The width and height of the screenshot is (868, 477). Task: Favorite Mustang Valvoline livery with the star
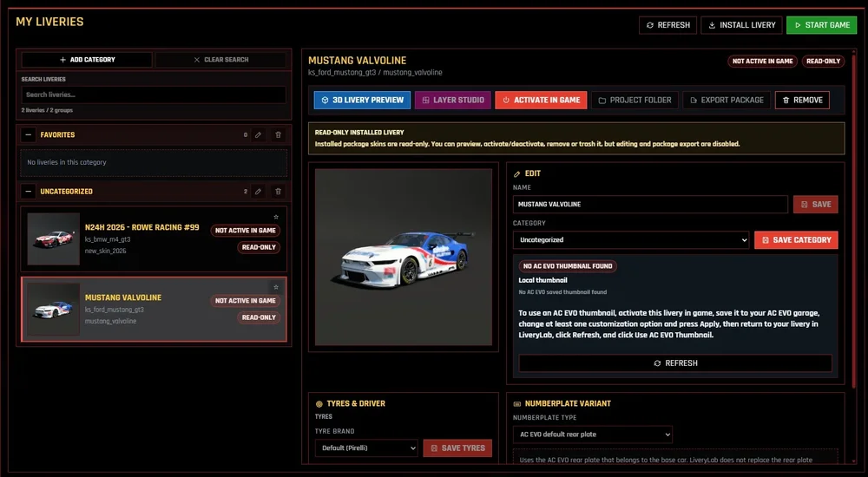pos(276,287)
